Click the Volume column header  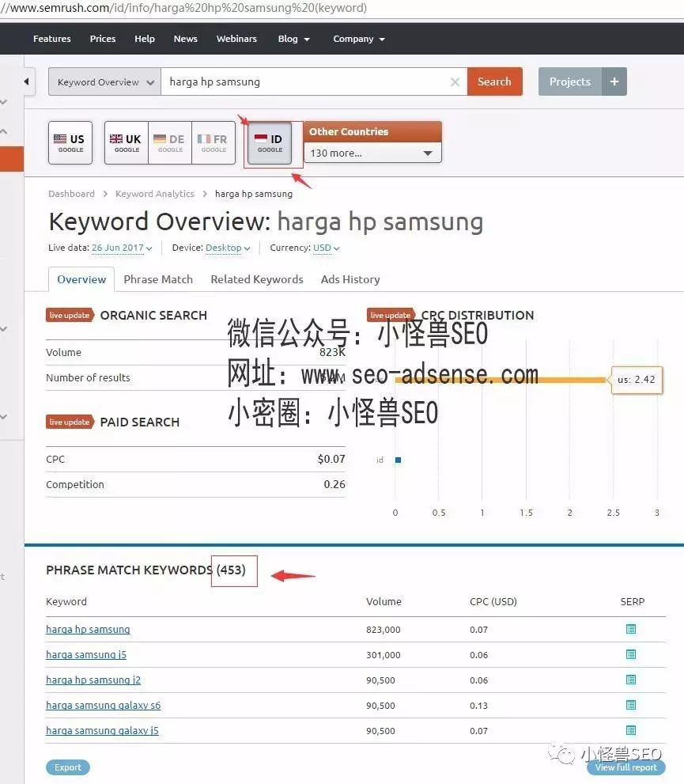384,601
